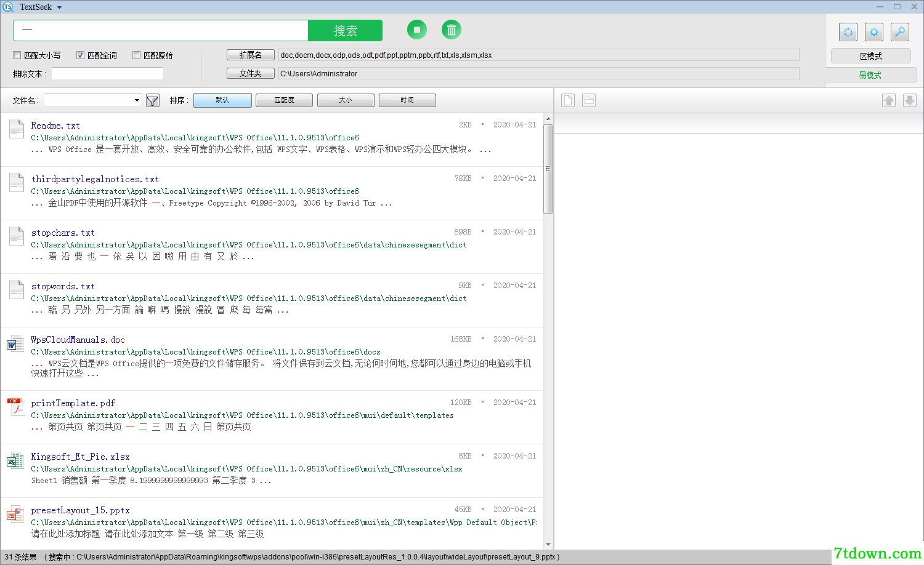
Task: Click the folder path field C:\Users\Administrator
Action: pos(539,74)
